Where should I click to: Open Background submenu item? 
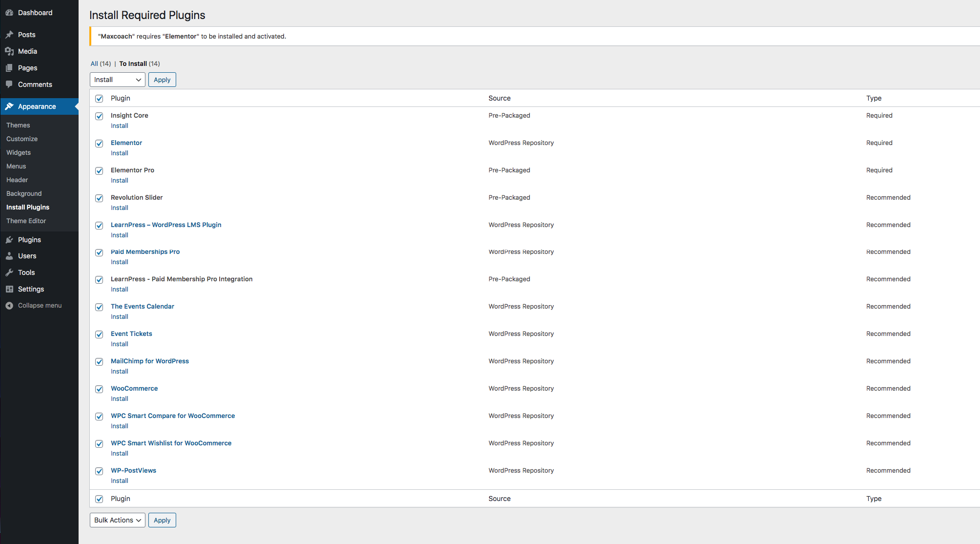tap(24, 193)
